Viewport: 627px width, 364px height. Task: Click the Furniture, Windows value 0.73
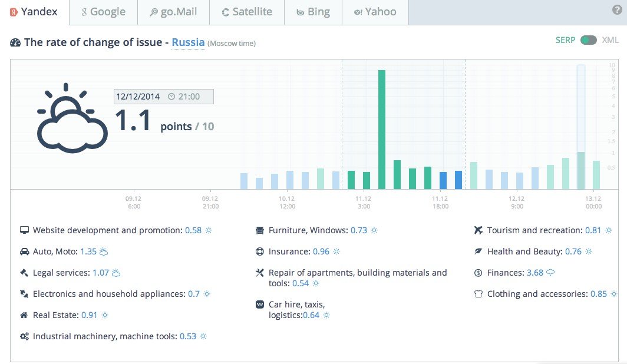click(359, 230)
